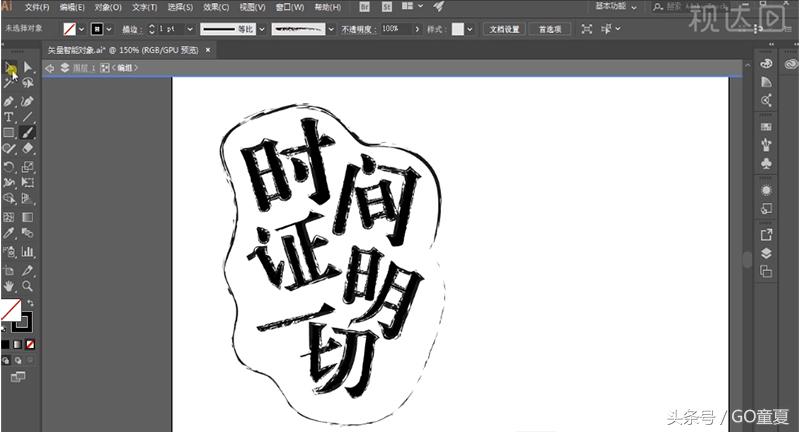Open the 对象(O) menu
The image size is (800, 432).
[x=108, y=7]
